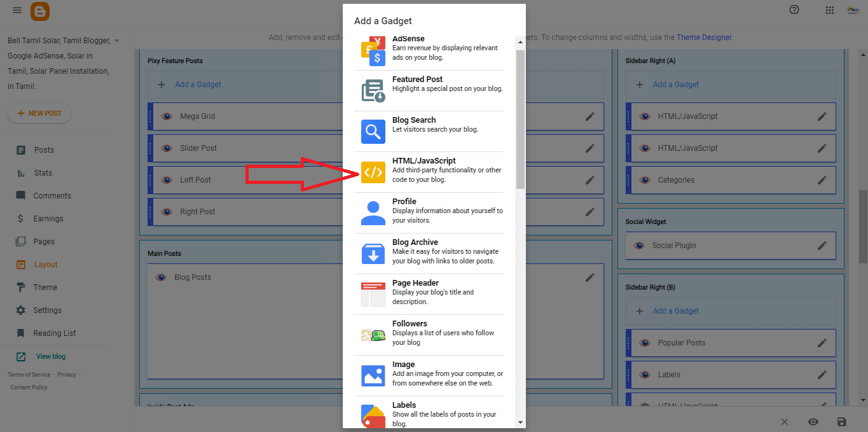The width and height of the screenshot is (868, 432).
Task: Toggle visibility of Slider Post gadget
Action: [167, 148]
